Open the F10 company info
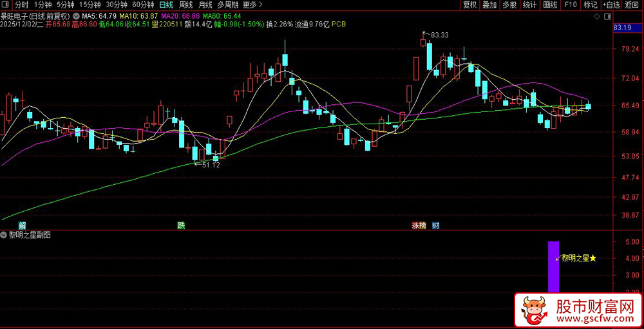Image resolution: width=644 pixels, height=329 pixels. 571,5
